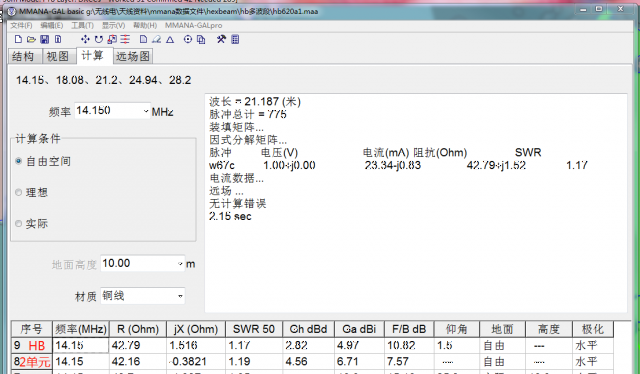Viewport: 640px width, 374px height.
Task: Create a new antenna file
Action: click(18, 39)
